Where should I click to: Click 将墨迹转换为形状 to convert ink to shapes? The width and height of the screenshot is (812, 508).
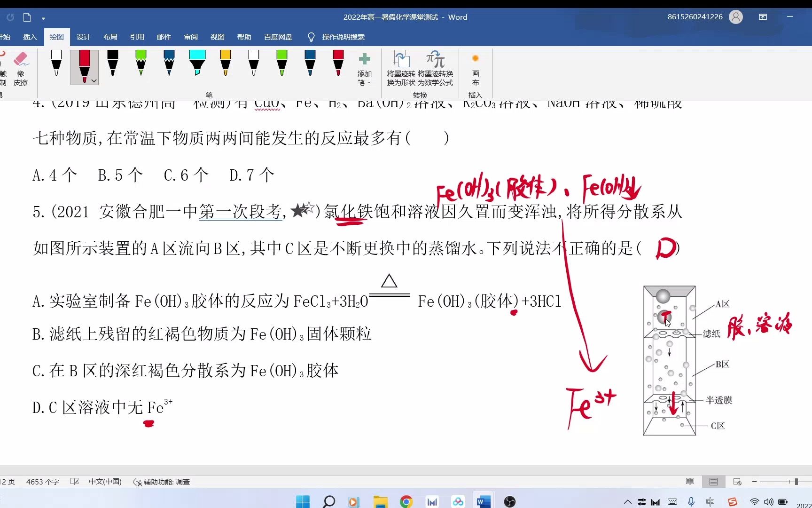[402, 68]
